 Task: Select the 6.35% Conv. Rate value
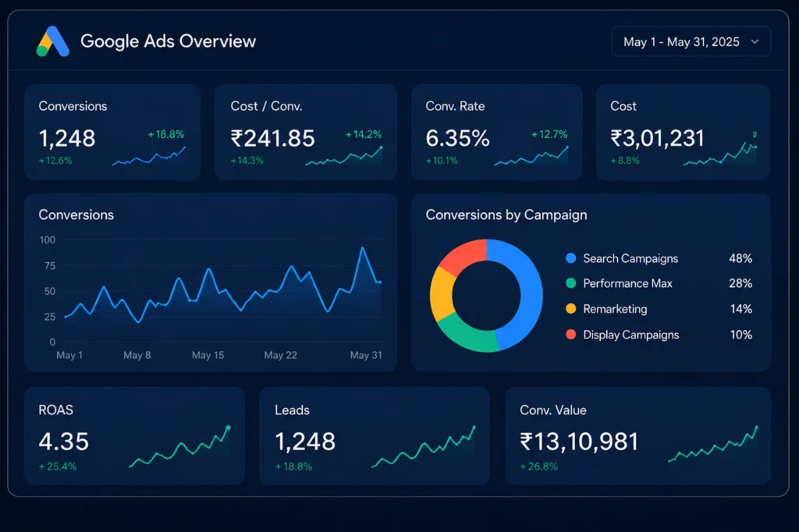pyautogui.click(x=457, y=138)
